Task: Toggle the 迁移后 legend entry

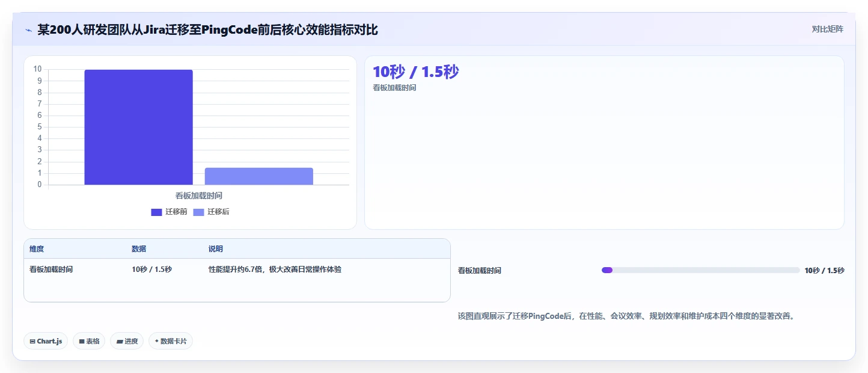Action: 212,212
